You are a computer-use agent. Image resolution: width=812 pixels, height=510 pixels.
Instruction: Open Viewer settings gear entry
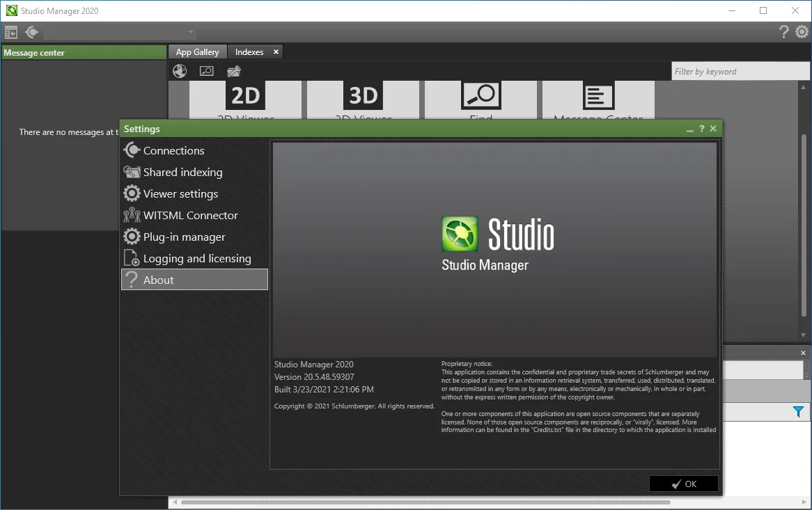(x=194, y=194)
